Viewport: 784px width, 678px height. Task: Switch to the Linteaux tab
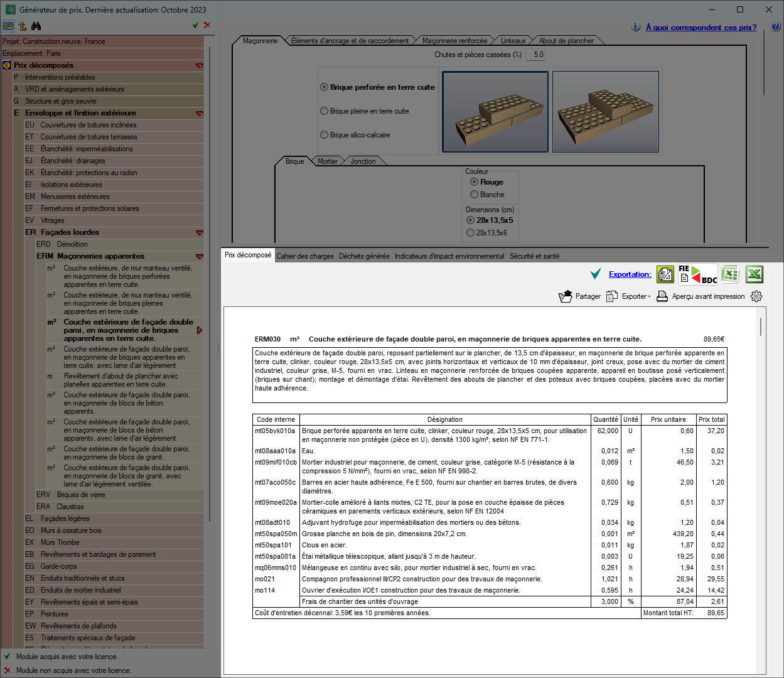[513, 41]
